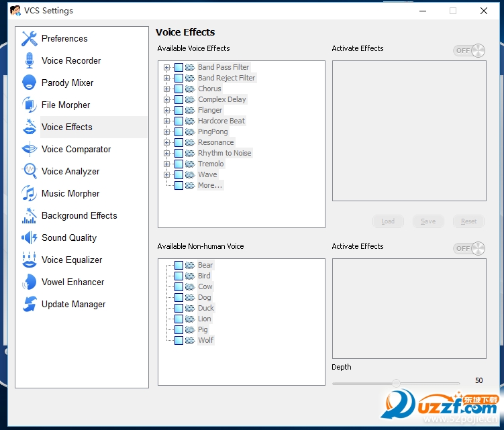
Task: Expand the Tremolo tree node
Action: coord(166,164)
